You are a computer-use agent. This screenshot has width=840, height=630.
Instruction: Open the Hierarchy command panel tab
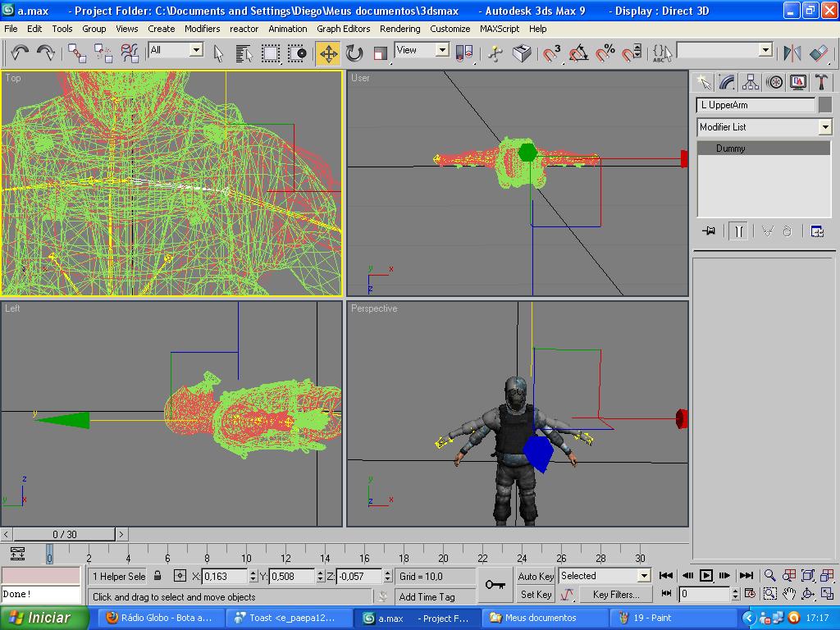(x=750, y=82)
